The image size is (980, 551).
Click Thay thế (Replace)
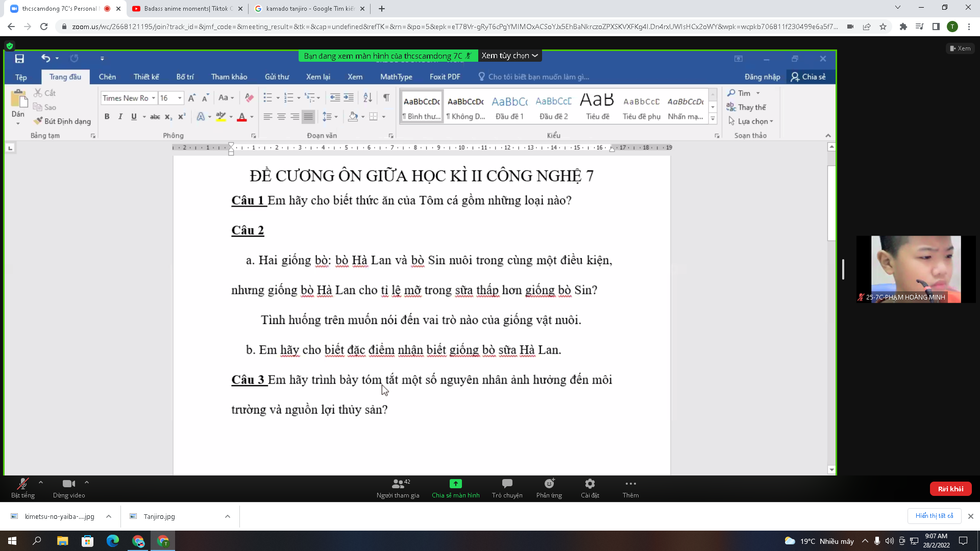[746, 107]
